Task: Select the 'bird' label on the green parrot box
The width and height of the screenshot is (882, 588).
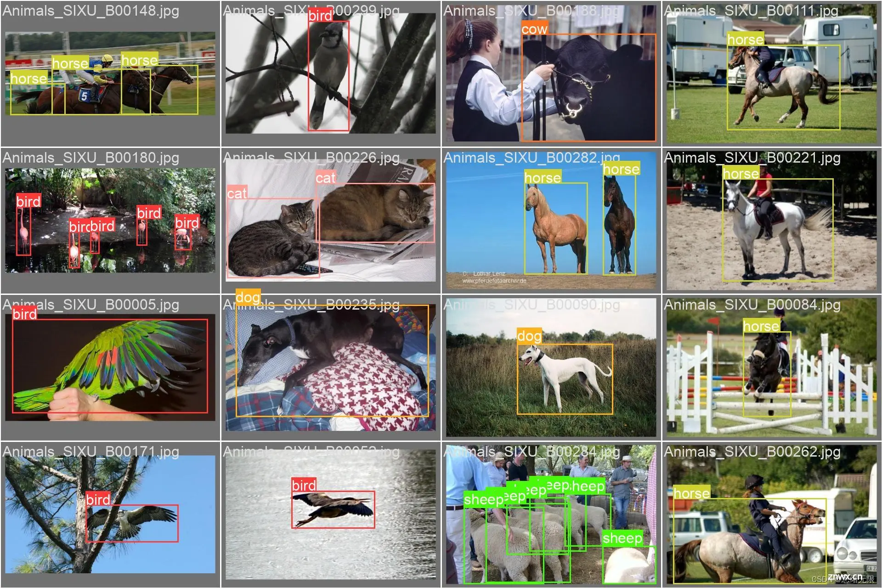Action: [x=25, y=313]
